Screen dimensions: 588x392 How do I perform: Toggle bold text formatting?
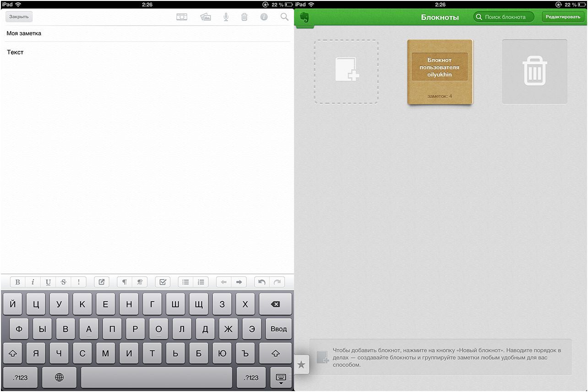click(x=17, y=282)
